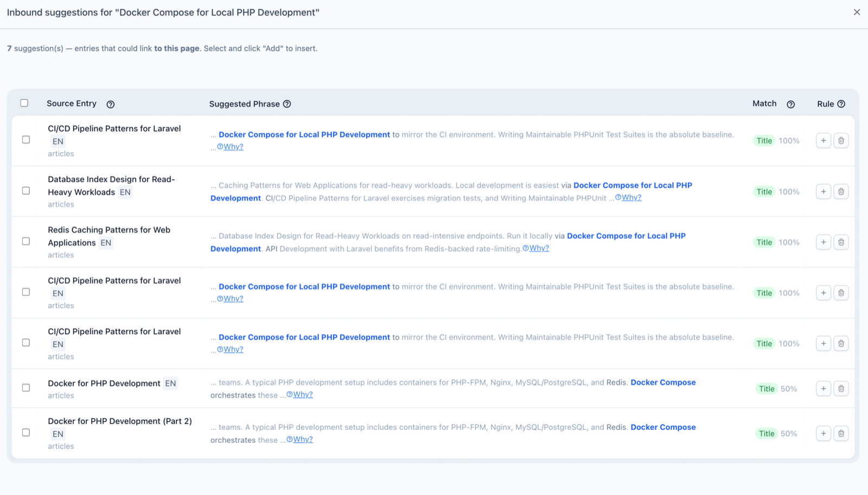The width and height of the screenshot is (868, 495).
Task: Check the Redis Caching Patterns for Web Applications row
Action: pos(26,241)
